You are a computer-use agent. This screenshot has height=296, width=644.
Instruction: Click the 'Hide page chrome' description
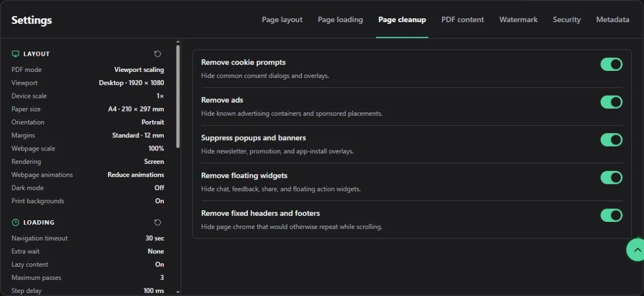tap(292, 227)
